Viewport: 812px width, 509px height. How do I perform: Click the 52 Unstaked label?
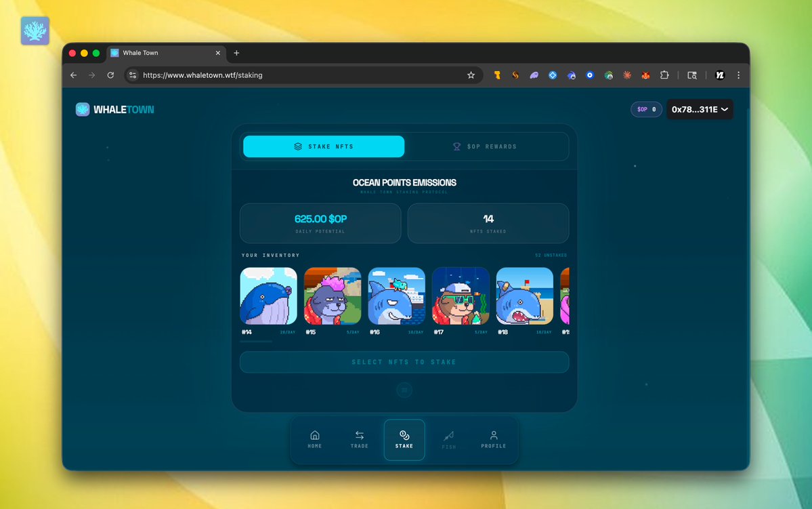(551, 256)
